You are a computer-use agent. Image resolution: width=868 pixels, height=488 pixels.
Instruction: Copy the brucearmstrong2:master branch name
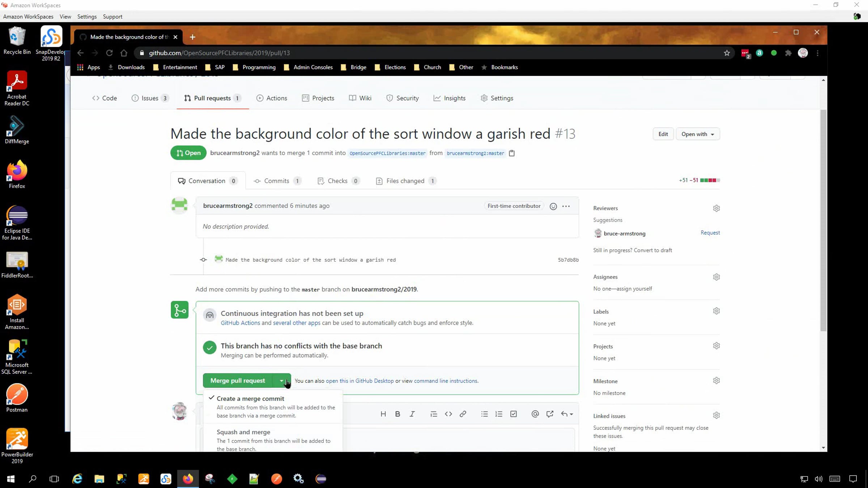coord(512,153)
